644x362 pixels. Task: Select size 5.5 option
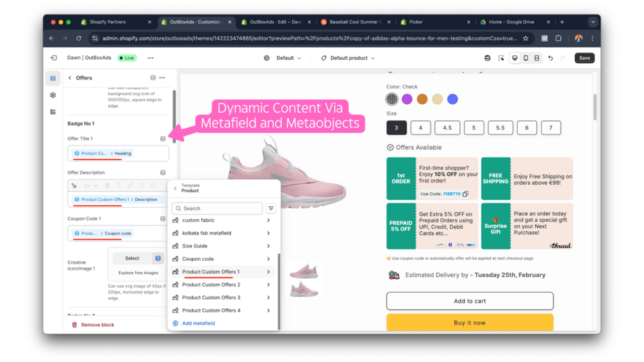pos(500,128)
